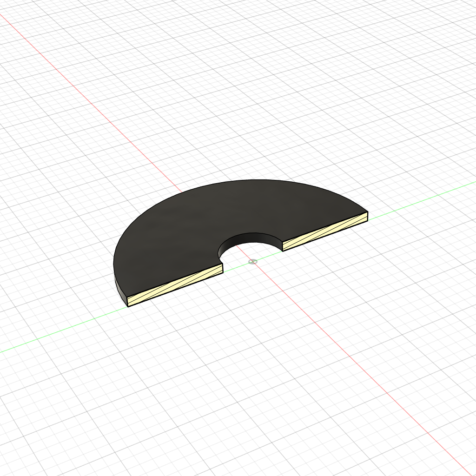476x476 pixels.
Task: Click the green axis line left of the model
Action: 56,335
